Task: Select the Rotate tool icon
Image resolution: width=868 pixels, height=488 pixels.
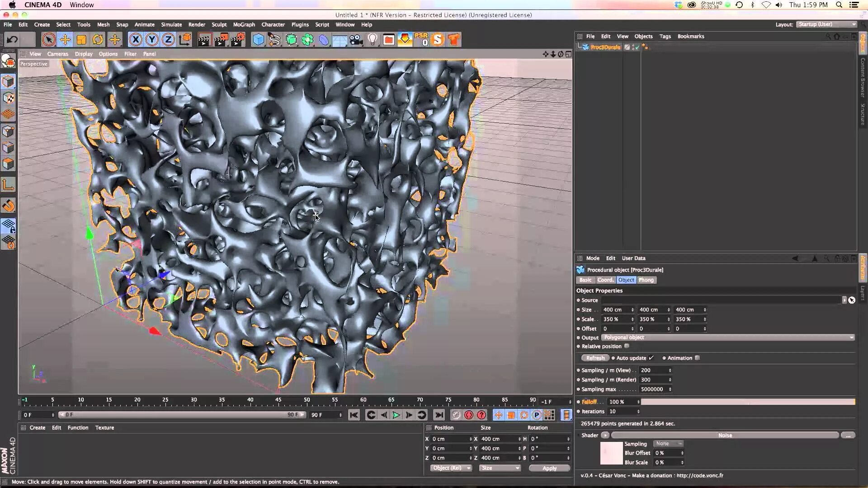Action: pos(98,40)
